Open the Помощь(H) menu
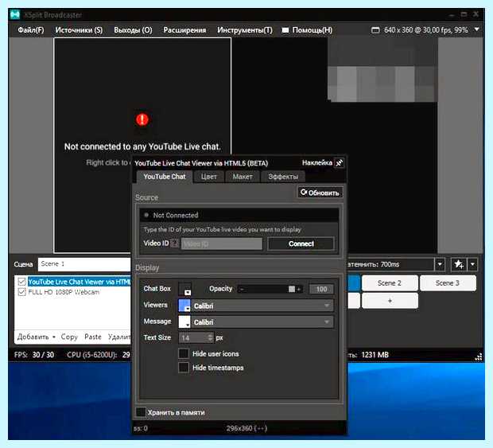Screen dimensions: 493x448 [x=312, y=30]
